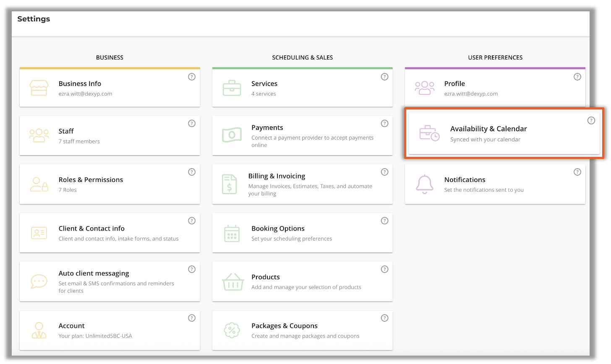Click the storefront icon for Business Info

click(39, 88)
